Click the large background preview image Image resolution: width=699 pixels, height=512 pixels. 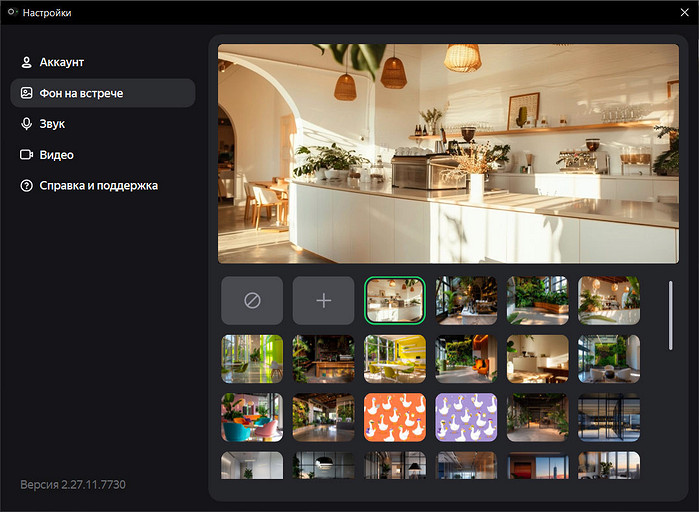click(448, 153)
